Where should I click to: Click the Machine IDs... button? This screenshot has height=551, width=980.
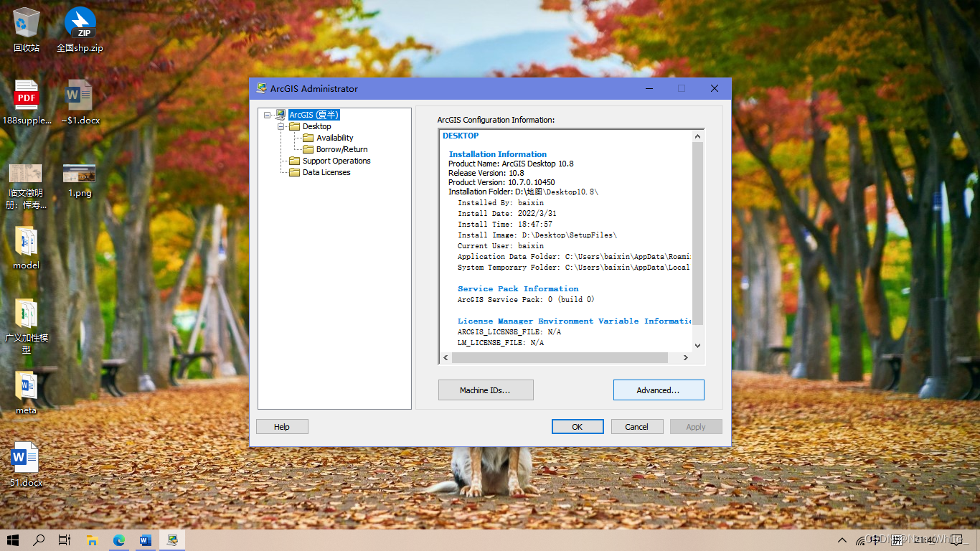tap(486, 390)
